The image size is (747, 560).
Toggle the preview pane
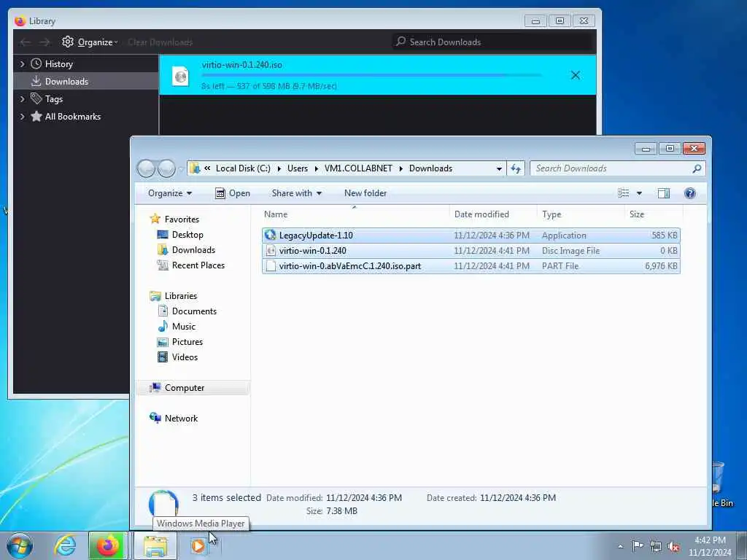[664, 192]
